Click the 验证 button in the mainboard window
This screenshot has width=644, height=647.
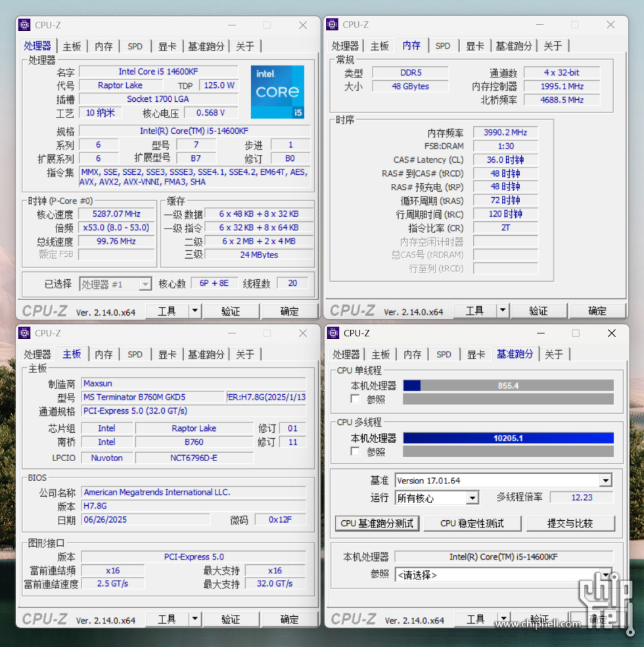[x=231, y=619]
